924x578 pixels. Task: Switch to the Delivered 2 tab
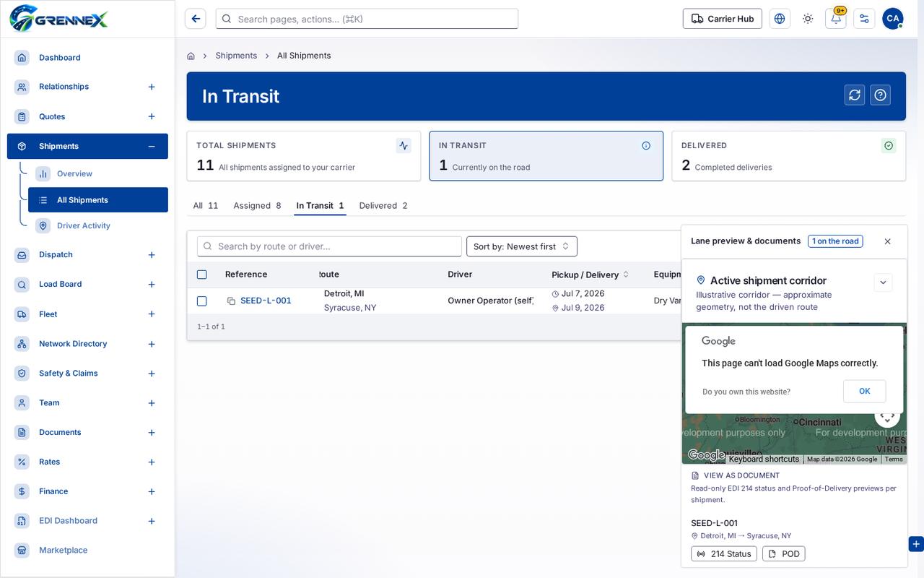click(383, 206)
